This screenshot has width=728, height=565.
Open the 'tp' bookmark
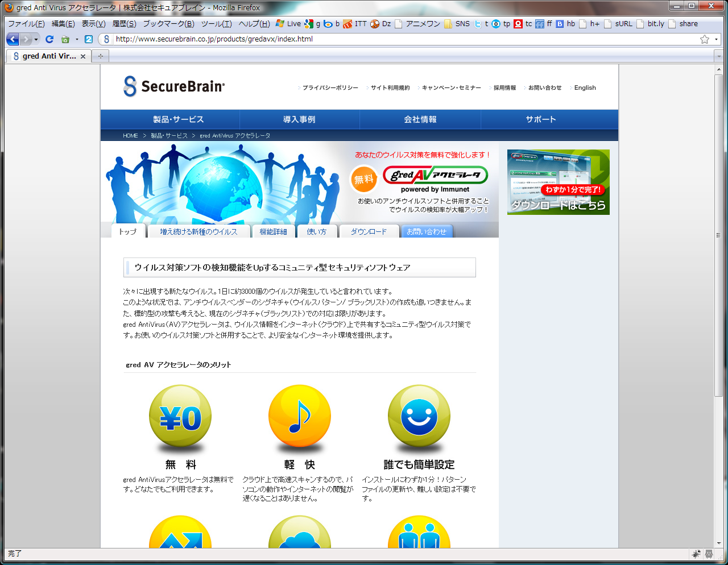coord(501,24)
